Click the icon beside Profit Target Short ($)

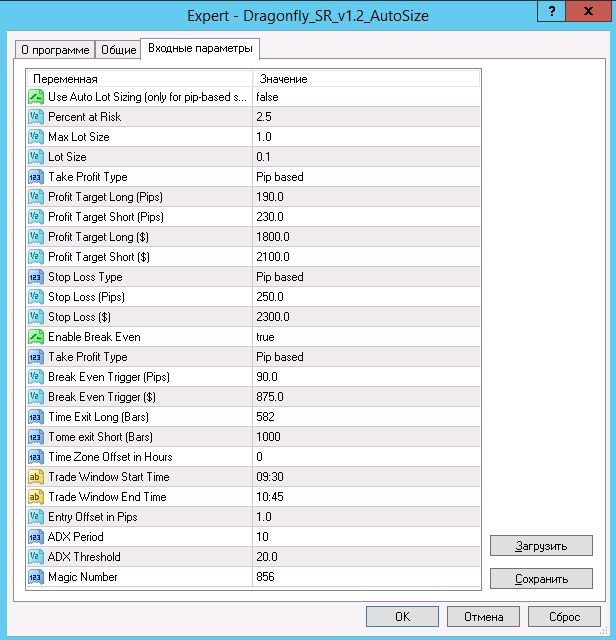pos(36,257)
